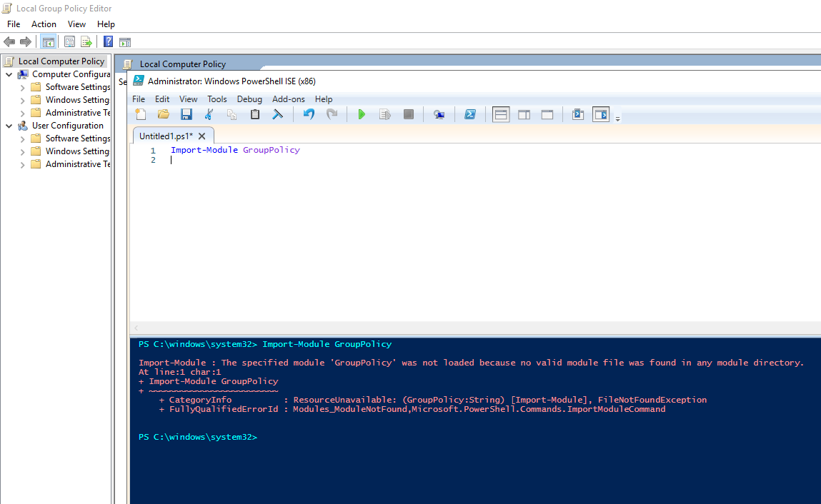Click script pane horizontal scrollbar left arrow
This screenshot has height=504, width=821.
click(x=136, y=328)
